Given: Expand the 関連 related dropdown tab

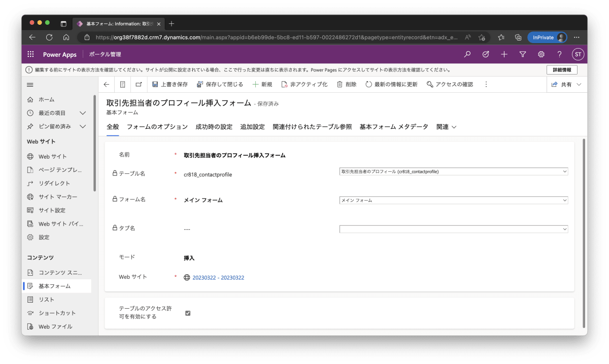Looking at the screenshot, I should pos(447,127).
